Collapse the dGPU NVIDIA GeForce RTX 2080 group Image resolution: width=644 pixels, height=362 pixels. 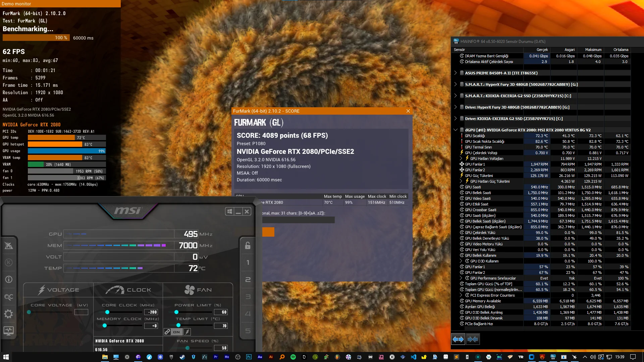coord(455,130)
